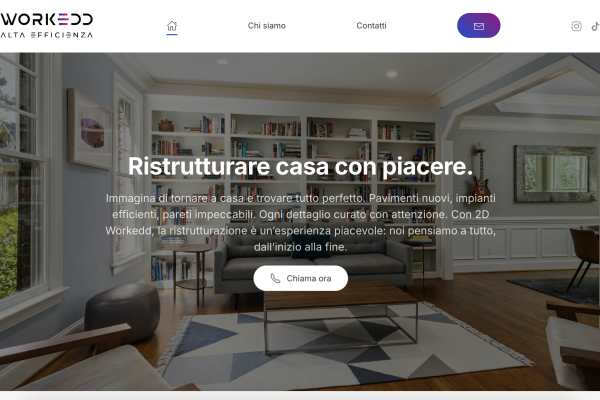Screen dimensions: 600x400
Task: Click the phone icon in Chiama ora
Action: coord(275,278)
